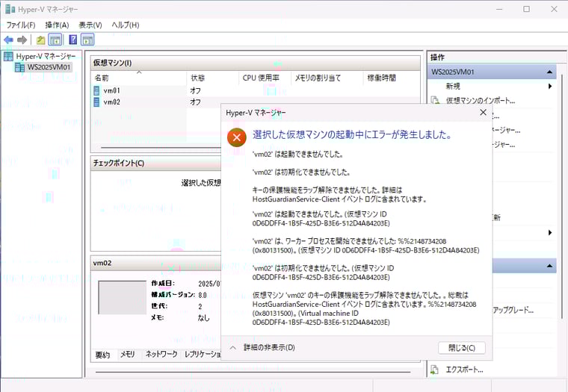Click the Back arrow toolbar icon

pos(8,40)
